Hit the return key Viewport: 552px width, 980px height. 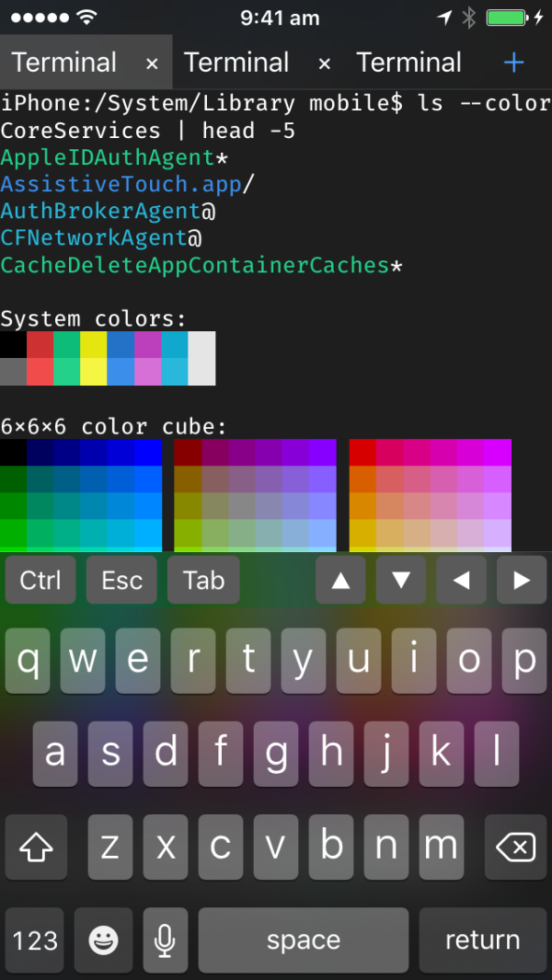point(482,940)
